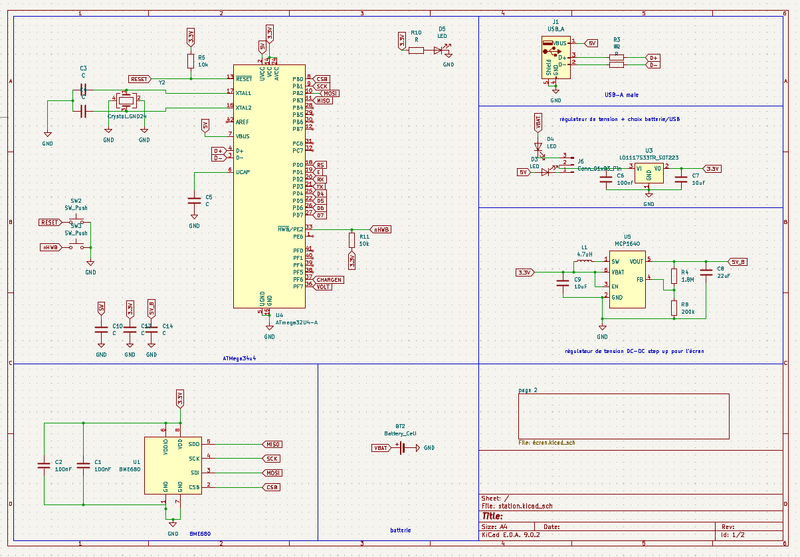Select capacitor C7 10uF
This screenshot has width=800, height=557.
(x=681, y=179)
